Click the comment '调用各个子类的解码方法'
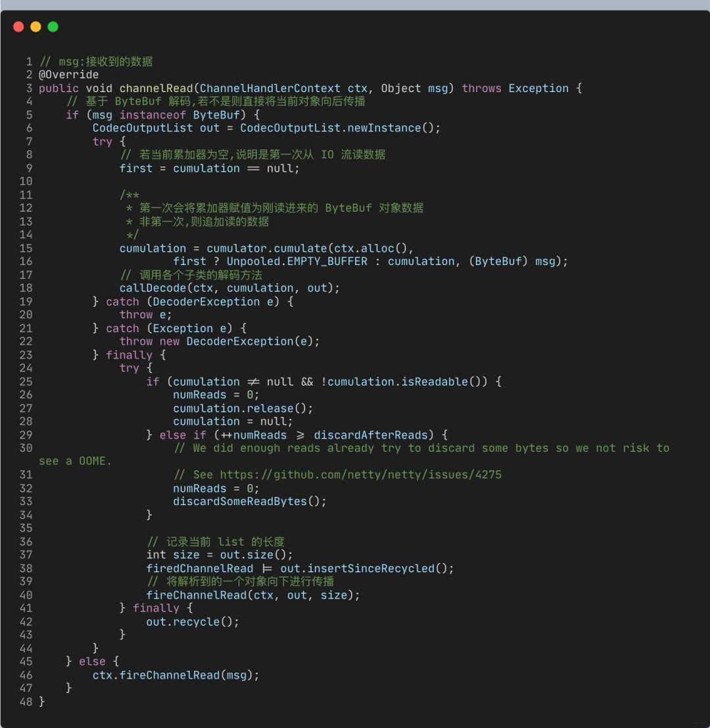Screen dimensions: 710x728 pos(201,275)
